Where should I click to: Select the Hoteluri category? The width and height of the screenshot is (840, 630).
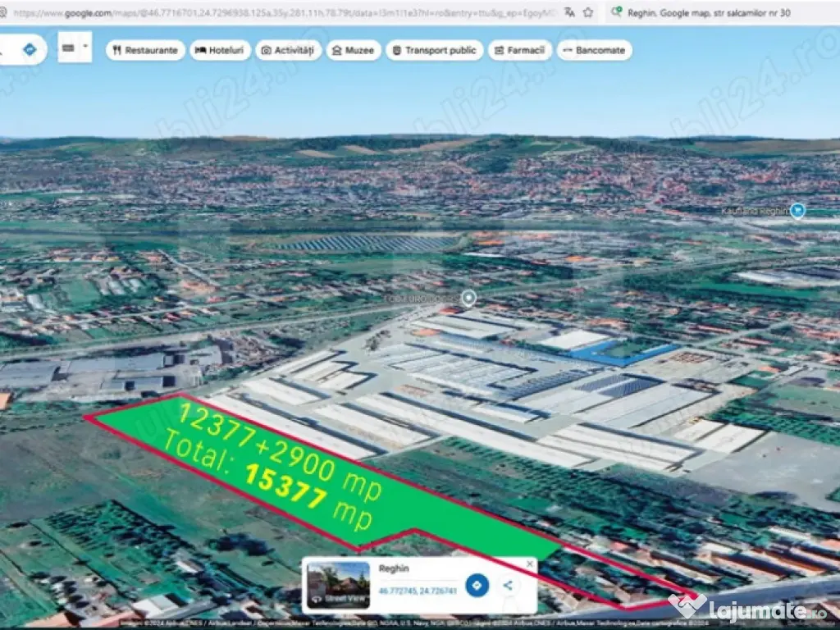coord(219,50)
